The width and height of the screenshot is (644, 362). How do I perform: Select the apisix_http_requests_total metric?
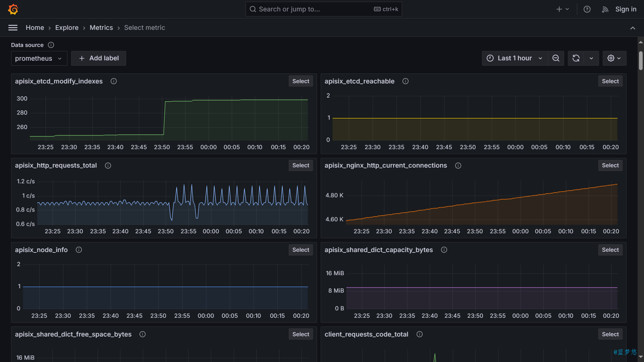click(301, 166)
